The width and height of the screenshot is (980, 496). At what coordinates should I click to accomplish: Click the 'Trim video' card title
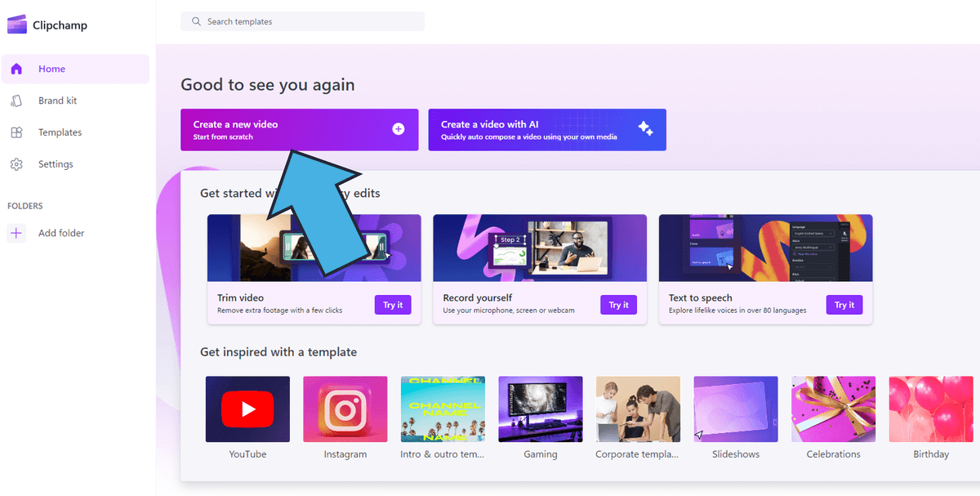[240, 298]
